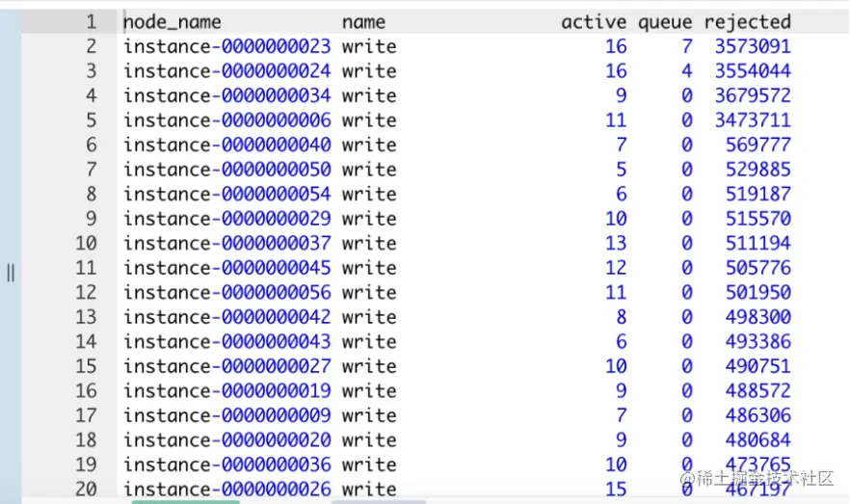The width and height of the screenshot is (850, 504).
Task: Click instance-0000000036 node entry
Action: click(x=226, y=464)
